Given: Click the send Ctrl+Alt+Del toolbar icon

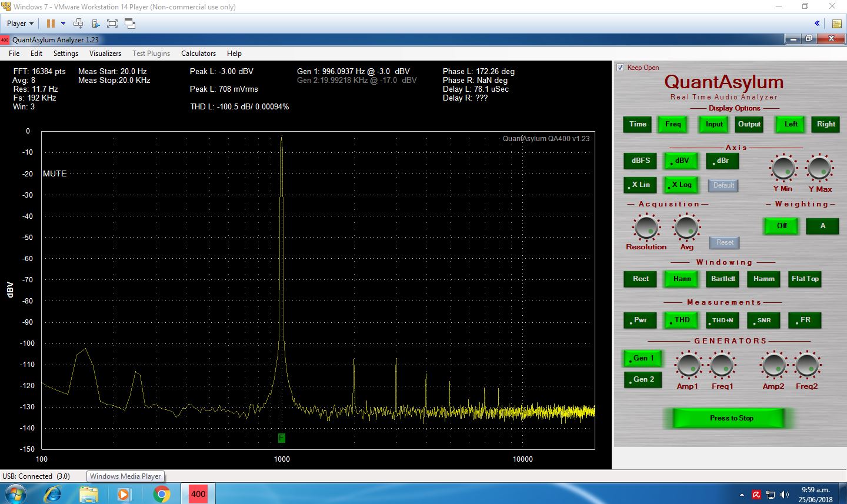Looking at the screenshot, I should pyautogui.click(x=78, y=24).
